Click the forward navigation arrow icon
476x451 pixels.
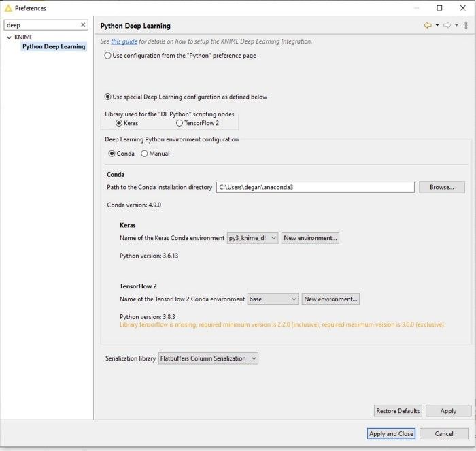pyautogui.click(x=447, y=26)
